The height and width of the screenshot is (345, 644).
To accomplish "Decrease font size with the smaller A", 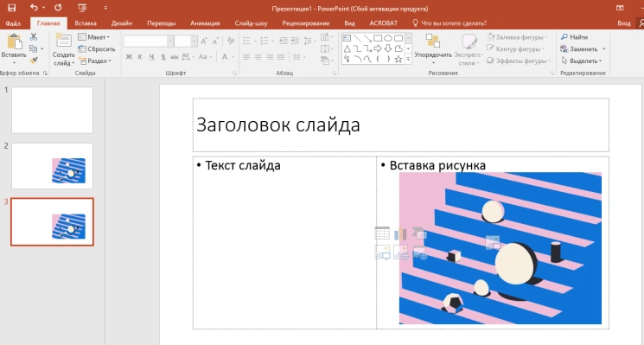I will [x=215, y=42].
